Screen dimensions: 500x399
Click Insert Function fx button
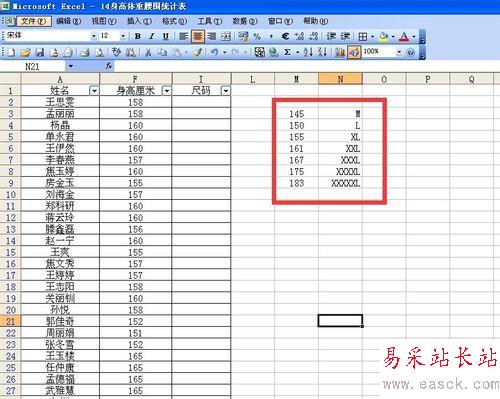(109, 66)
